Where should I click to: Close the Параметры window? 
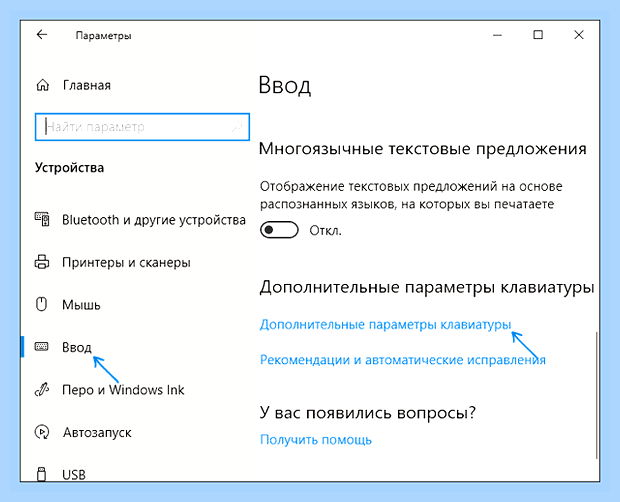pyautogui.click(x=579, y=35)
